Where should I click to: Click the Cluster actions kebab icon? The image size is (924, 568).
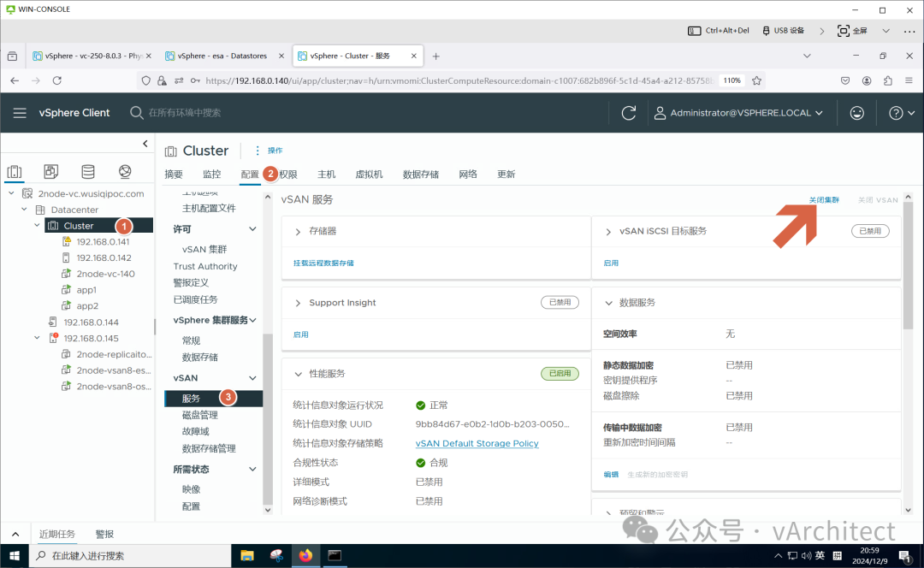click(257, 151)
